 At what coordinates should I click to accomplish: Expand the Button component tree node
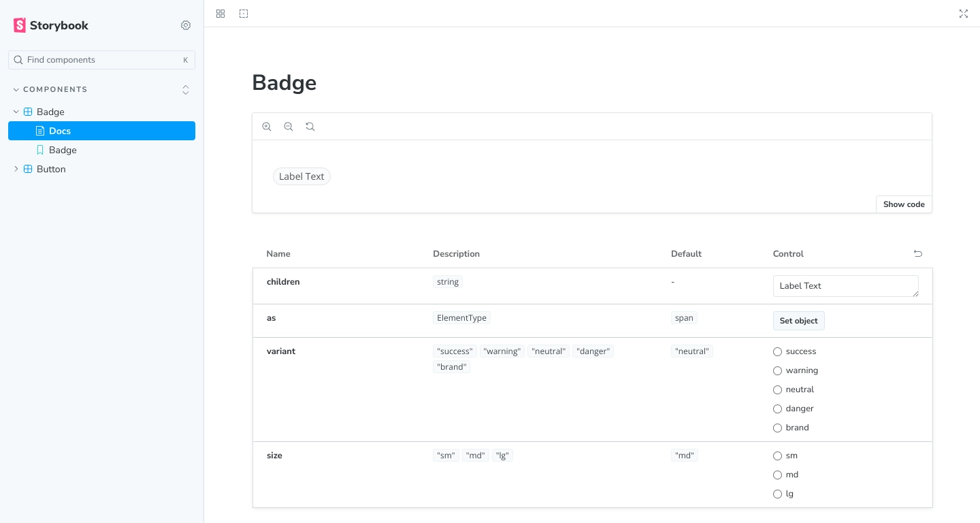(x=16, y=169)
